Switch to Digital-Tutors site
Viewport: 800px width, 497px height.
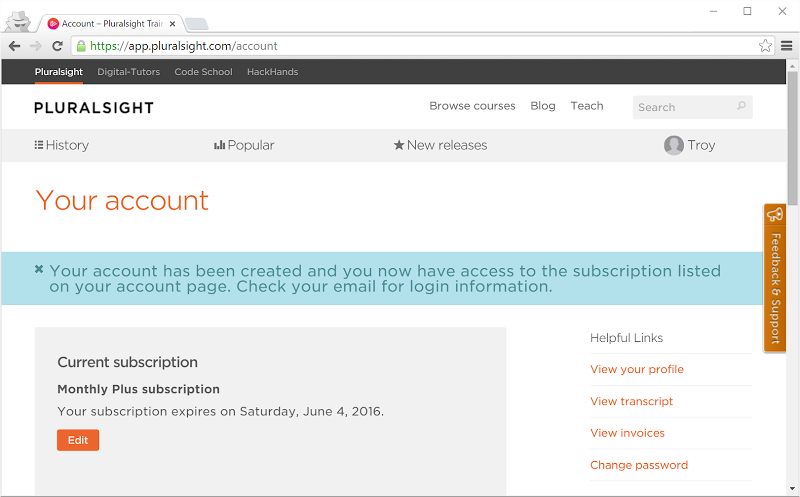point(129,72)
